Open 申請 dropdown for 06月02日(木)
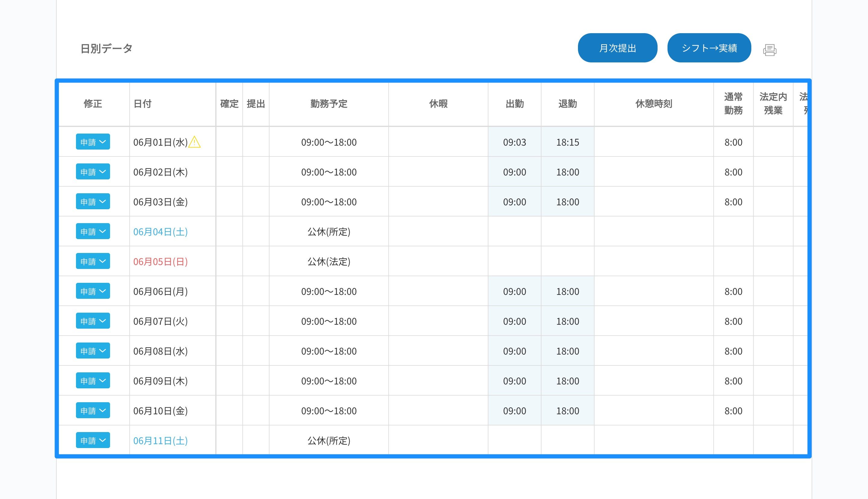Viewport: 868px width, 499px height. tap(93, 172)
